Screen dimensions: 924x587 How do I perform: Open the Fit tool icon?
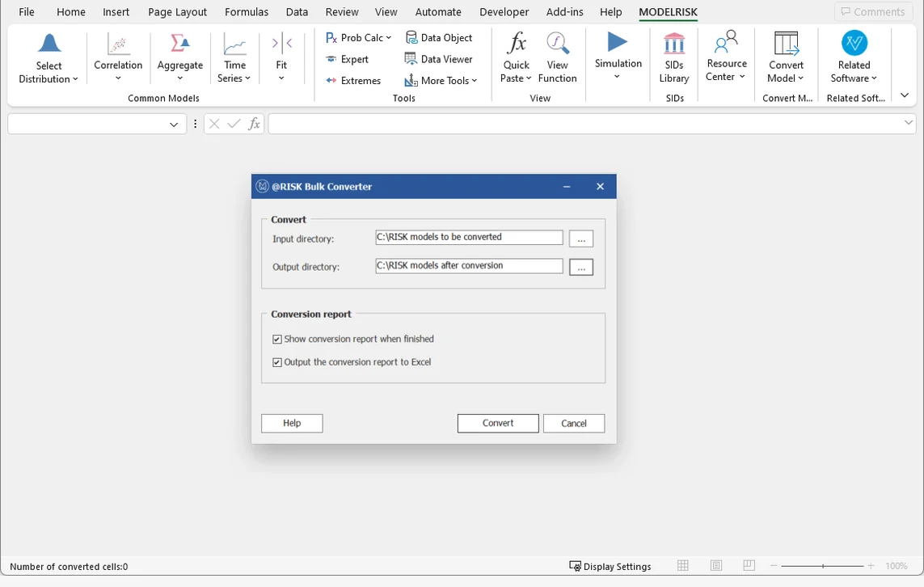pos(281,58)
